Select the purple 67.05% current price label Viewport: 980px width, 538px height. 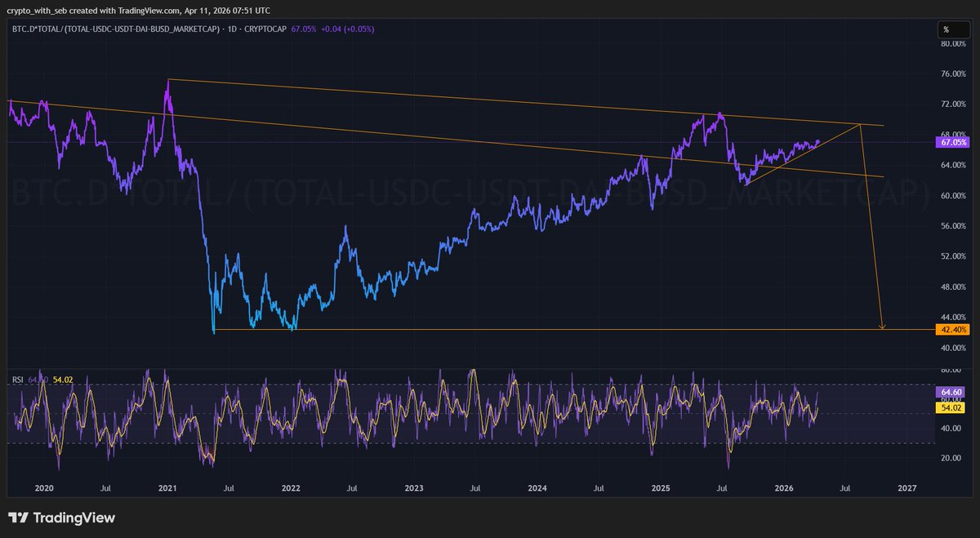(954, 142)
